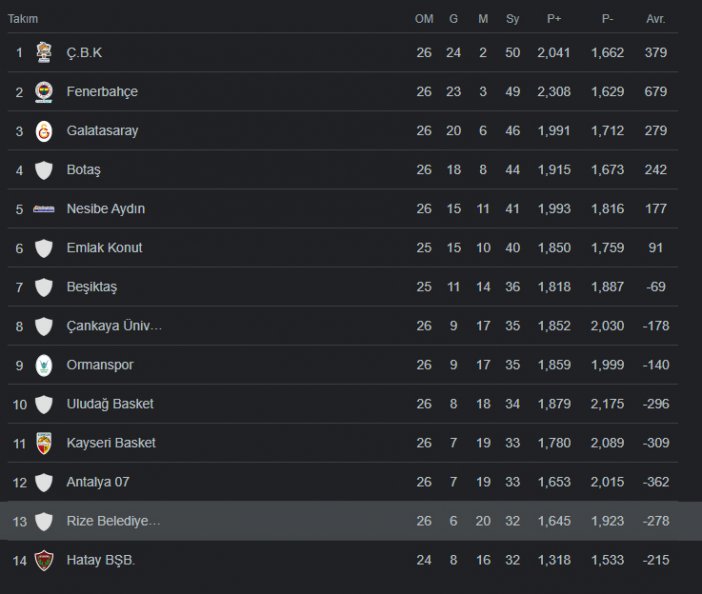Image resolution: width=702 pixels, height=594 pixels.
Task: Open the Çankaya Üniv… team page
Action: click(x=114, y=326)
